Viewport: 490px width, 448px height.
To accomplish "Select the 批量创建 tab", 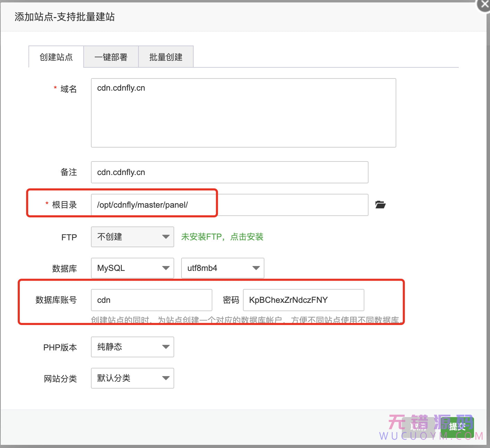I will (x=166, y=57).
